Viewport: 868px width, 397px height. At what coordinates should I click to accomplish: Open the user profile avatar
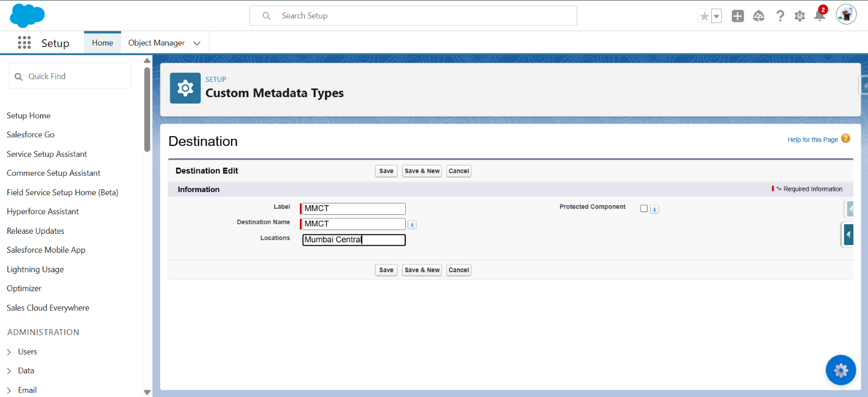point(846,15)
